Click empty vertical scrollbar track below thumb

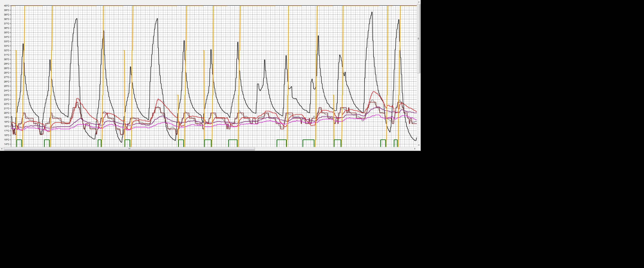click(419, 107)
